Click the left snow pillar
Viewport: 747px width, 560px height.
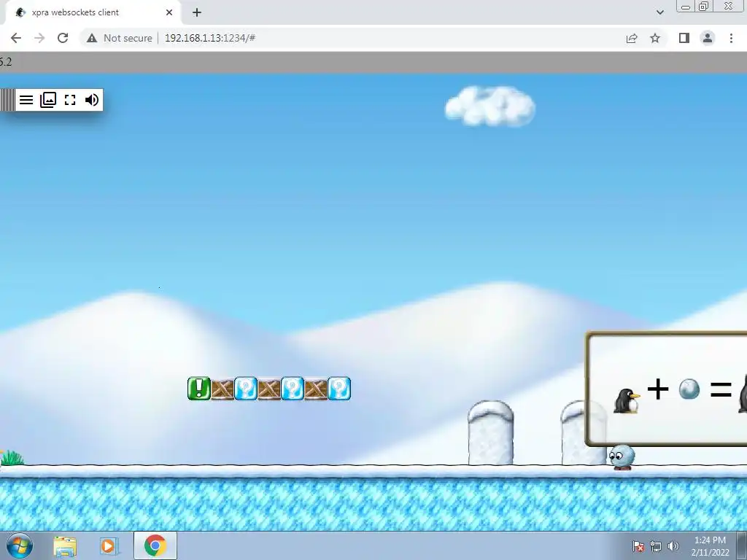point(491,433)
